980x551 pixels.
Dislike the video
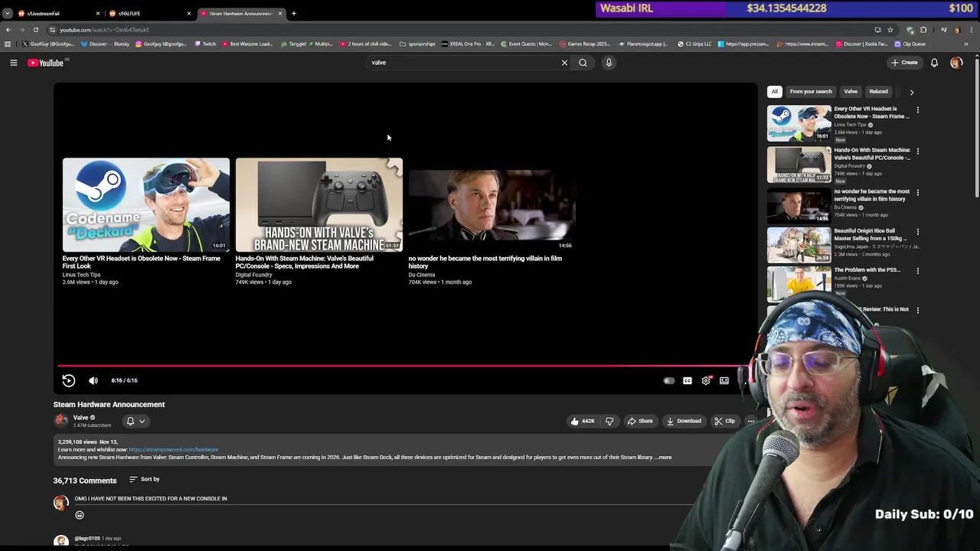(609, 421)
